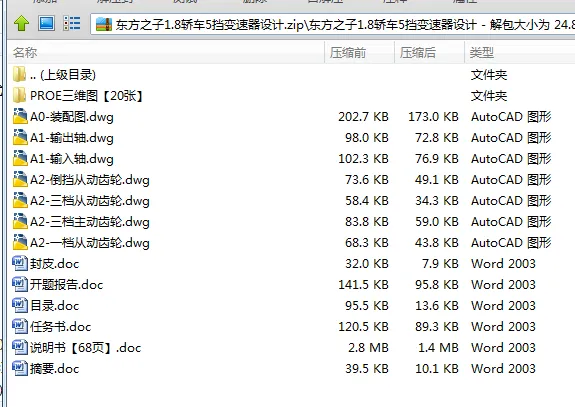Click the file name A0-装配图.dwg

pyautogui.click(x=72, y=117)
